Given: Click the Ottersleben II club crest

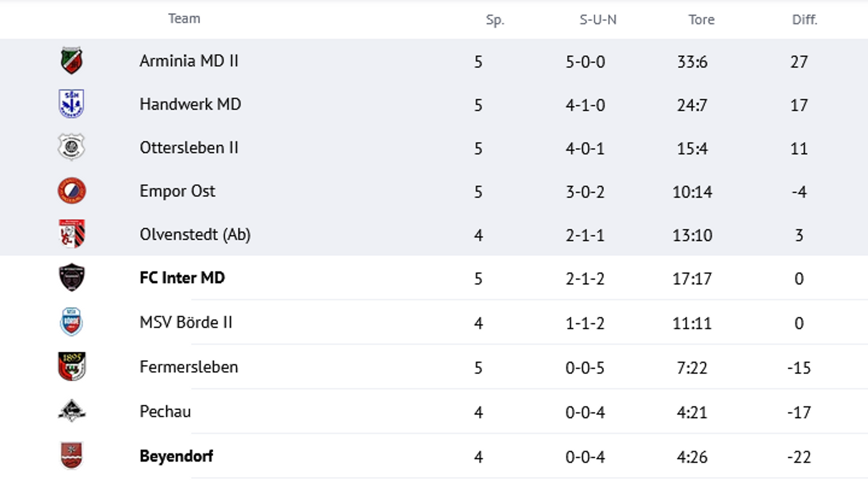Looking at the screenshot, I should tap(72, 147).
